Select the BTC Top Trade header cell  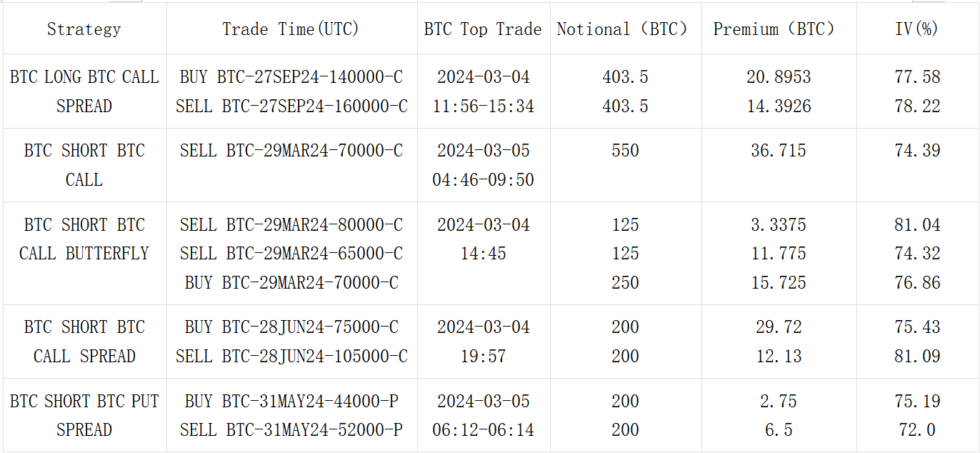[483, 29]
